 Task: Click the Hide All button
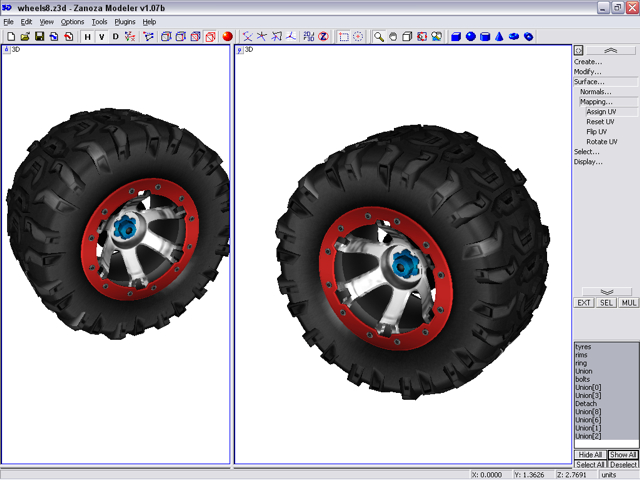click(590, 455)
